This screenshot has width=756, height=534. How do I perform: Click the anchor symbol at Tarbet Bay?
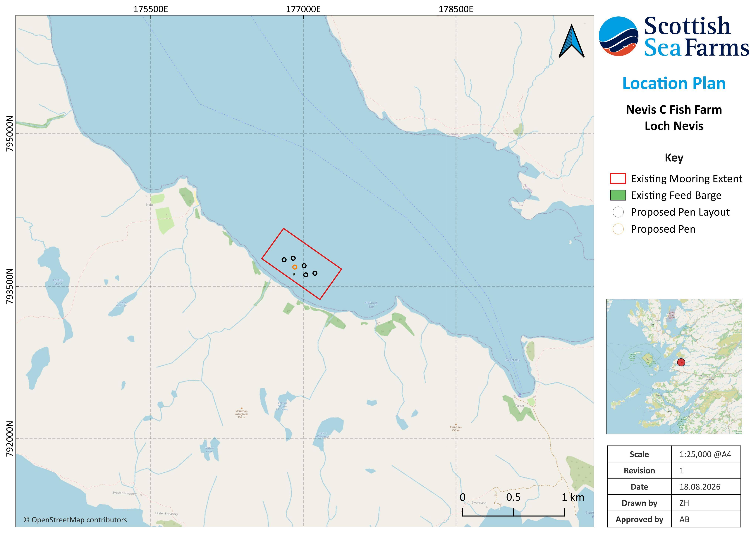pos(520,395)
